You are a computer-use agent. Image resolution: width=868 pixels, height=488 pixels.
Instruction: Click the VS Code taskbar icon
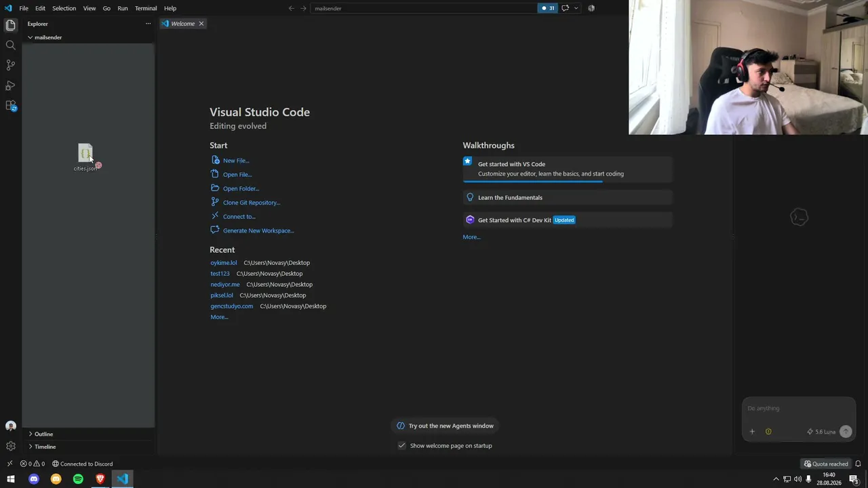[122, 479]
